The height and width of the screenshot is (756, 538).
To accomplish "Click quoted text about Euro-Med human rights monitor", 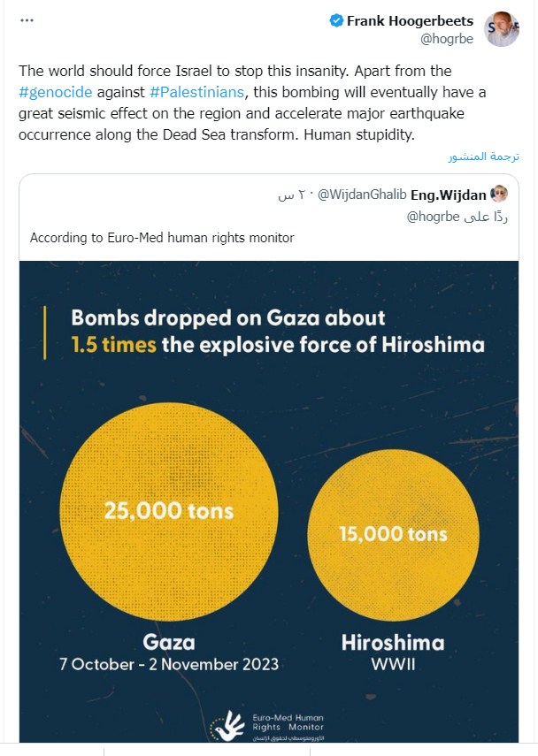I will [x=162, y=238].
